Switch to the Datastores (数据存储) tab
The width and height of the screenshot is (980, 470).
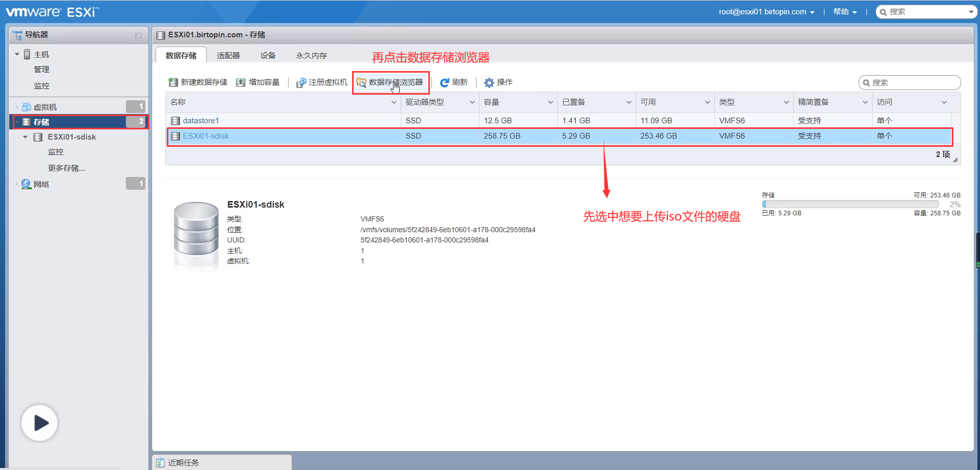pos(181,55)
